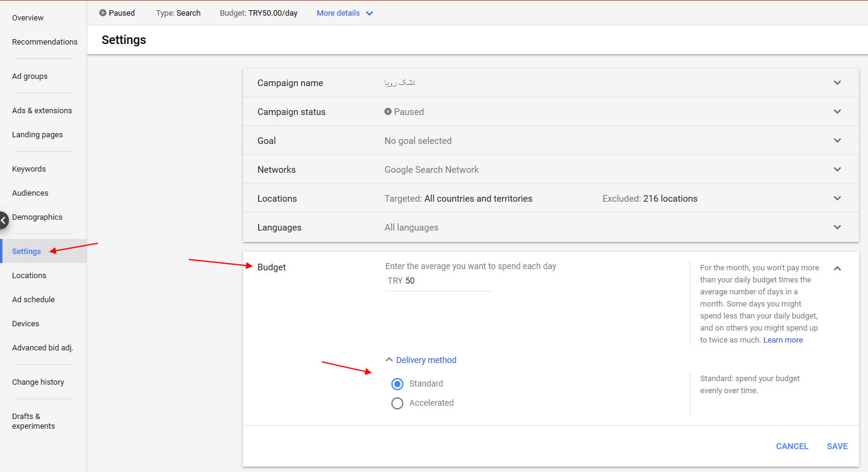Click the pause icon beside Campaign status value
The width and height of the screenshot is (868, 472).
[388, 111]
